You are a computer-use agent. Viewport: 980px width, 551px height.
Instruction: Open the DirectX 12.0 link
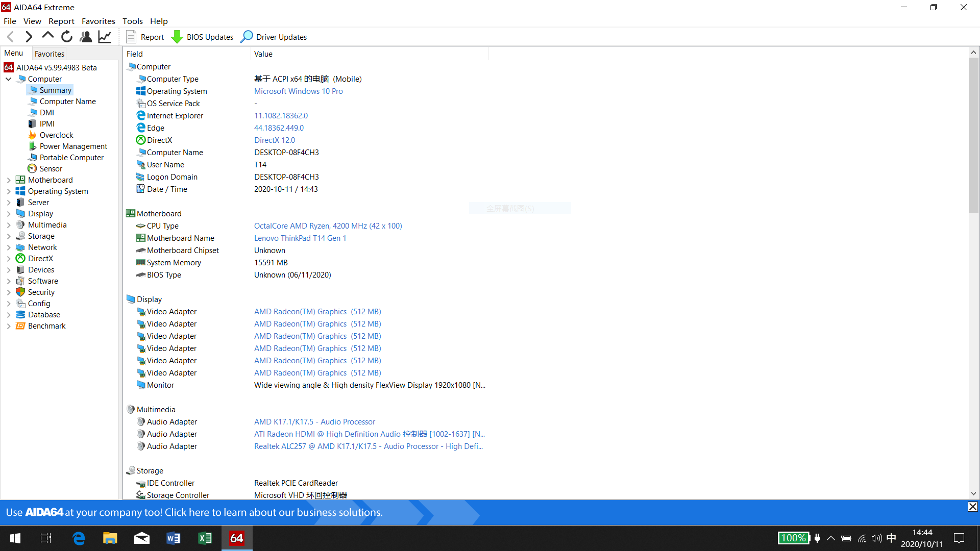pyautogui.click(x=275, y=140)
